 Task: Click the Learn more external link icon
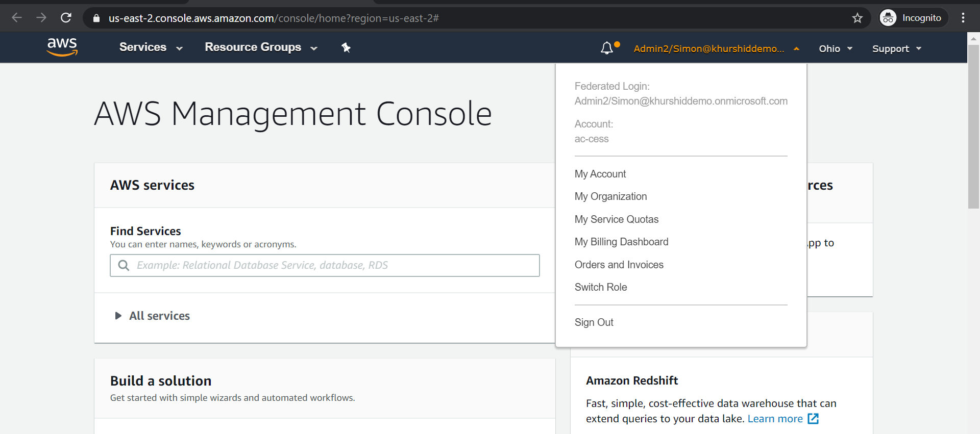pyautogui.click(x=813, y=419)
